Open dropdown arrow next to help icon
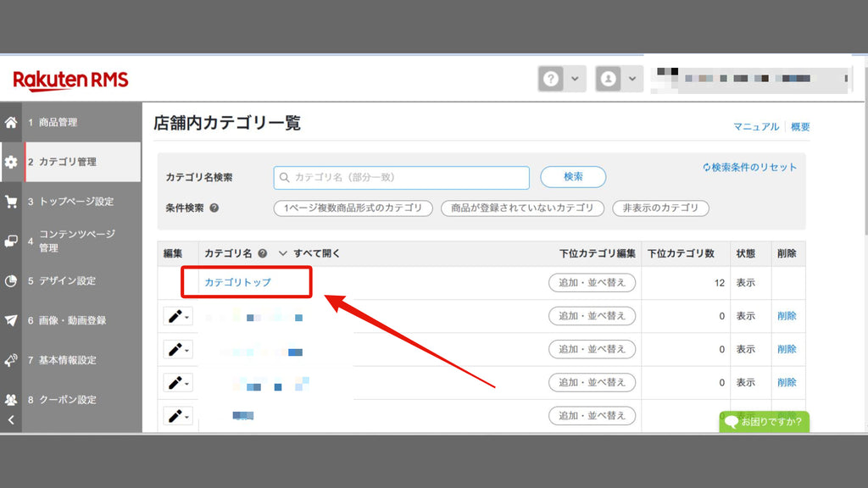This screenshot has height=488, width=868. 576,79
